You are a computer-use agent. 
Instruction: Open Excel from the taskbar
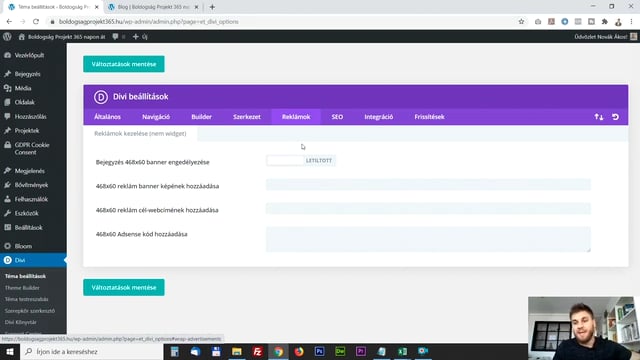tap(402, 351)
